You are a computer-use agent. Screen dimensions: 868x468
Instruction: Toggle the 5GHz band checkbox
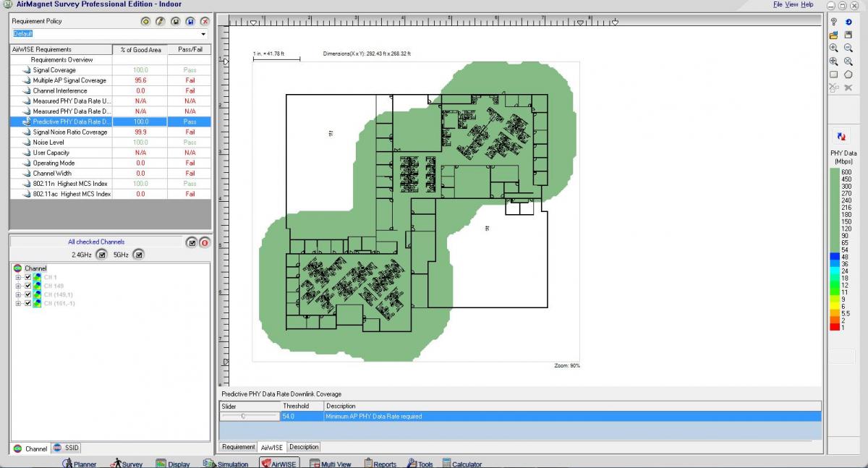(x=139, y=255)
